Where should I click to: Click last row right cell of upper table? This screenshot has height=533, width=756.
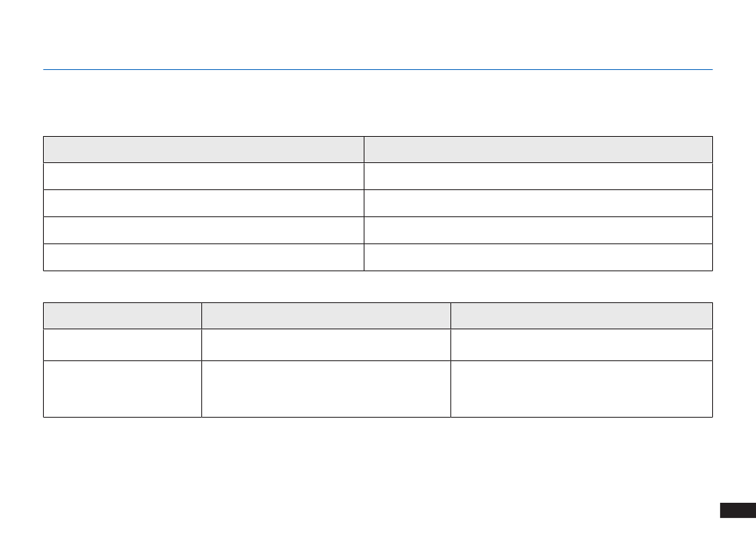pos(538,257)
